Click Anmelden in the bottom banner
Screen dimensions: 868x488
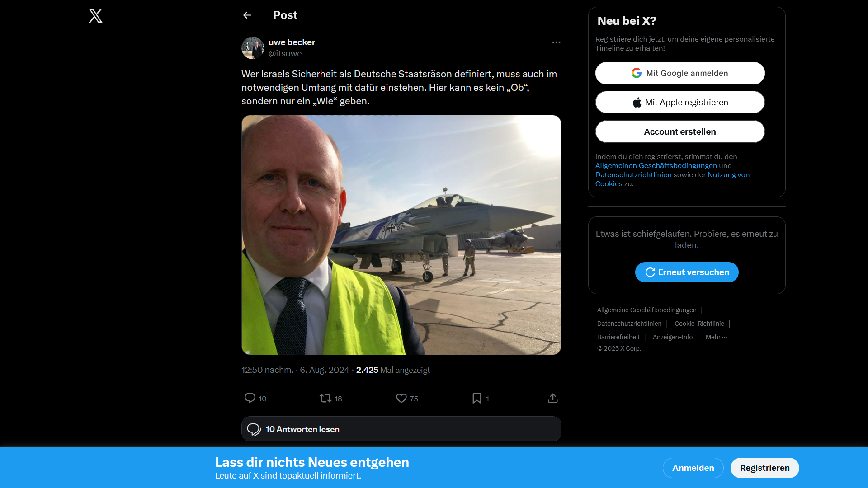693,468
